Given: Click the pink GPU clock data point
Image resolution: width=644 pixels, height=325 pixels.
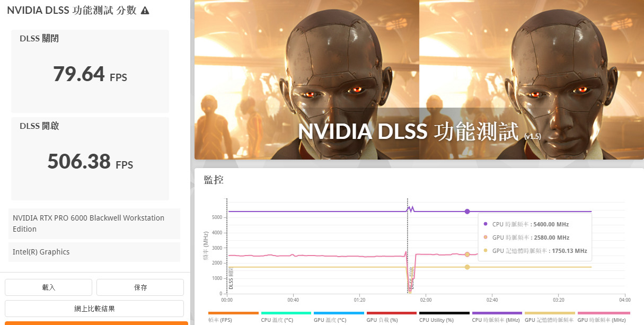Looking at the screenshot, I should tap(467, 254).
